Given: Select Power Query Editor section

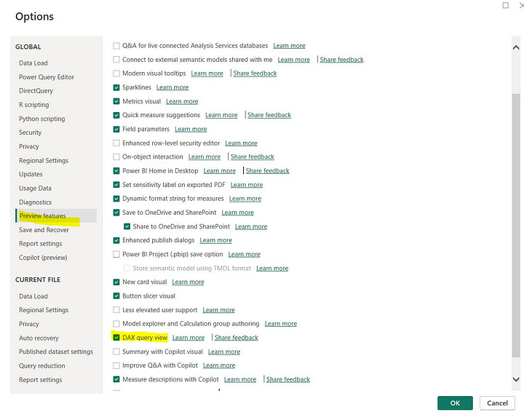Looking at the screenshot, I should tap(47, 77).
